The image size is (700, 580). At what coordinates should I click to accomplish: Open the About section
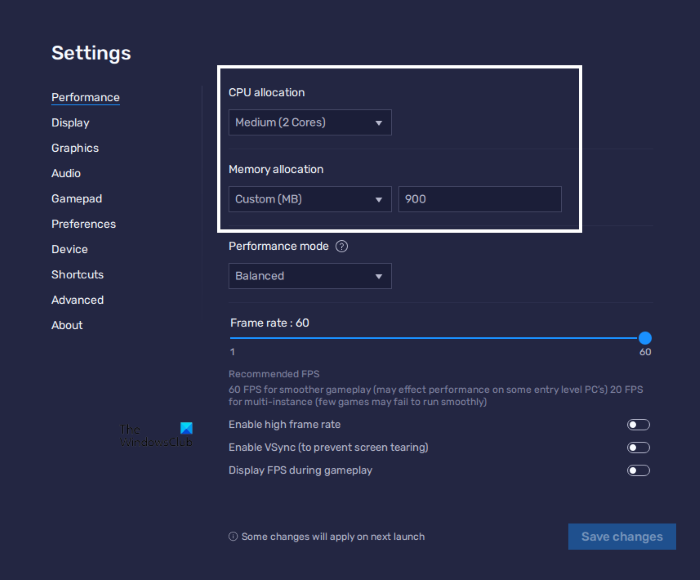point(67,325)
